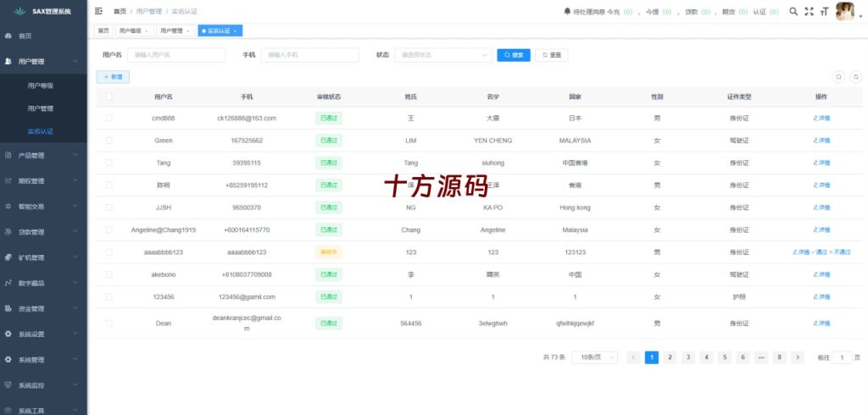Click next page arrow in pagination
This screenshot has height=415, width=868.
coord(797,357)
